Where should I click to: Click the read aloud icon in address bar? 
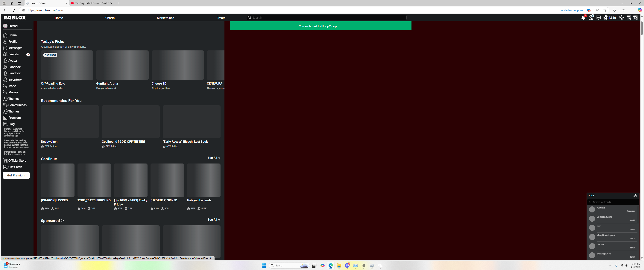click(597, 10)
